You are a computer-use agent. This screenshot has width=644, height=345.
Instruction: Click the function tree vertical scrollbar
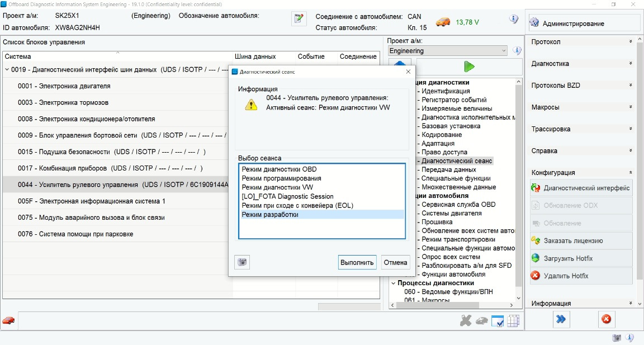point(518,190)
